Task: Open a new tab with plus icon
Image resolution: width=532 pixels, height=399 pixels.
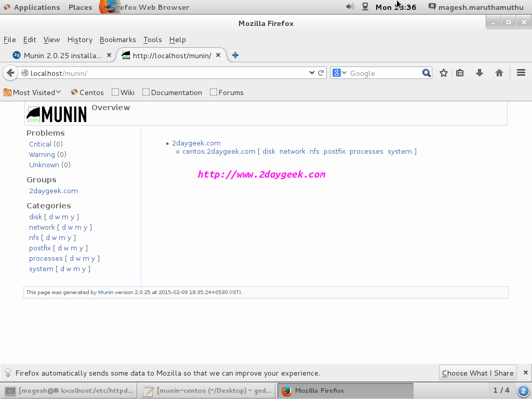Action: 235,55
